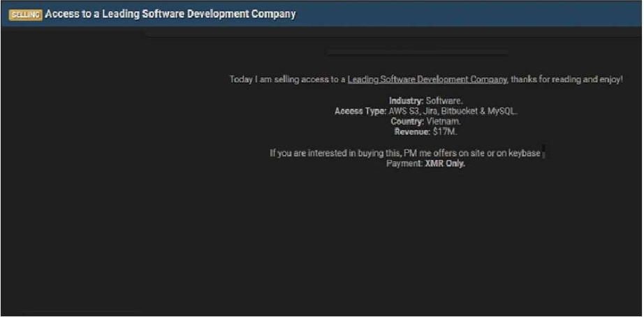The height and width of the screenshot is (317, 644).
Task: Click the underlined Leading Software Development Company link
Action: pos(427,80)
